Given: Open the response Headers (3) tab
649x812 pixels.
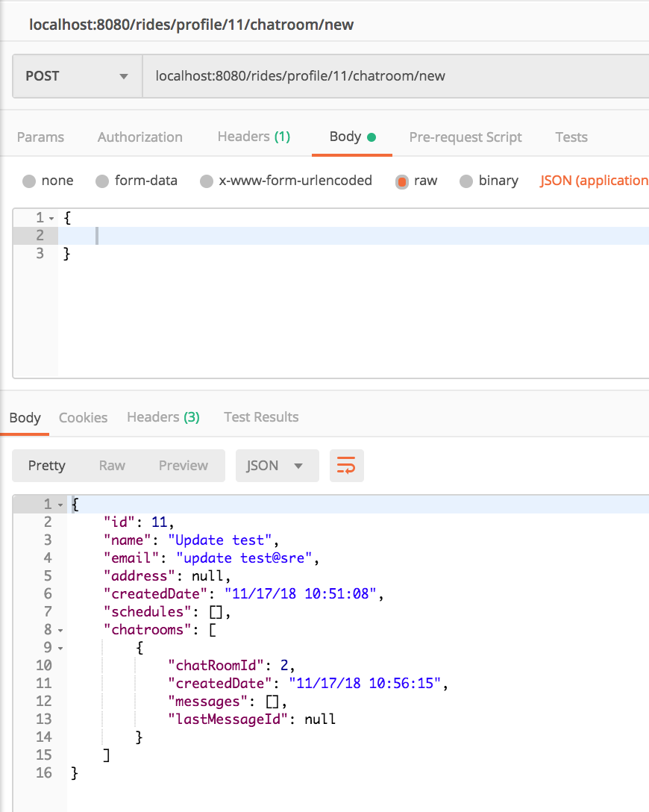Looking at the screenshot, I should click(x=163, y=417).
